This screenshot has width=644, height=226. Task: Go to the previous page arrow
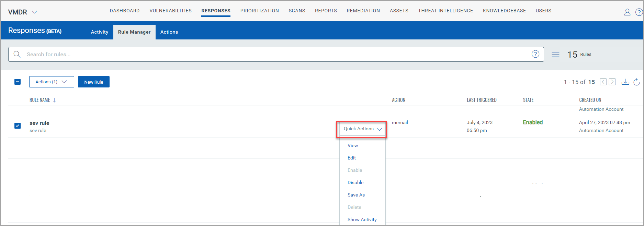click(x=603, y=82)
